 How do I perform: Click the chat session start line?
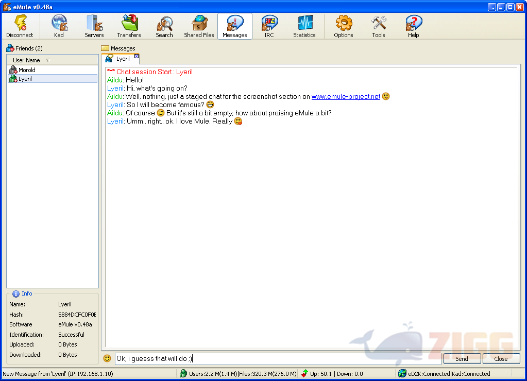click(x=149, y=72)
